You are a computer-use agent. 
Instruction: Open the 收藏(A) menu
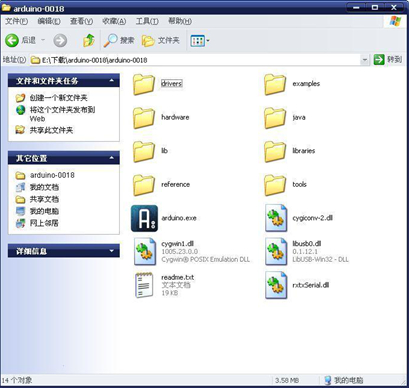pyautogui.click(x=114, y=21)
